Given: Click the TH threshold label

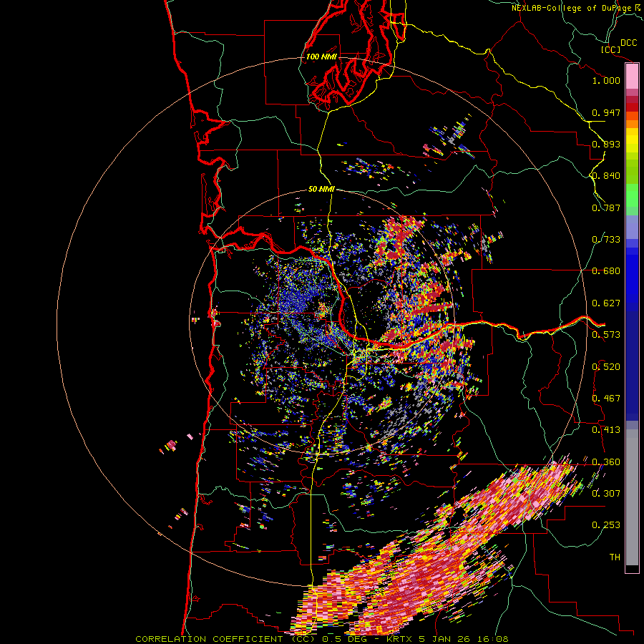Looking at the screenshot, I should (615, 557).
